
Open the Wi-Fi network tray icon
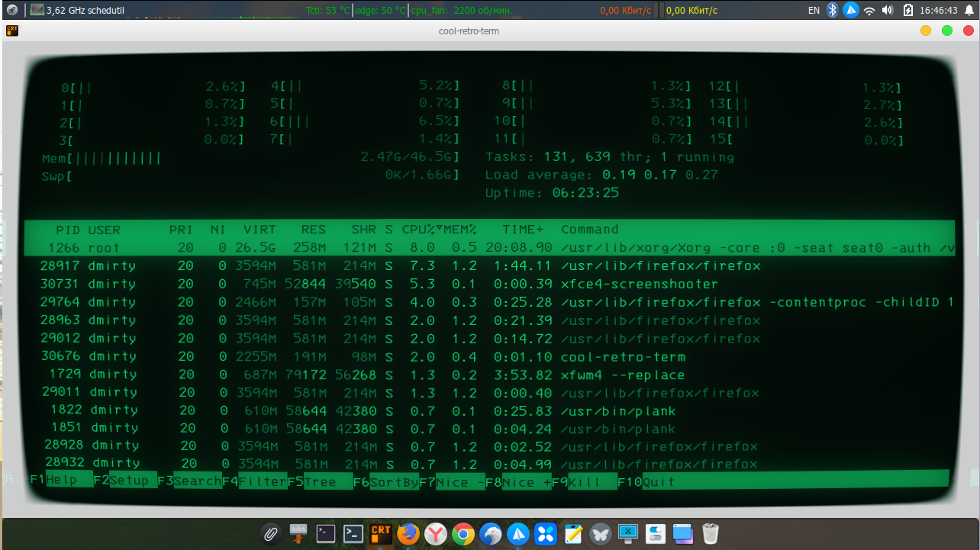869,10
